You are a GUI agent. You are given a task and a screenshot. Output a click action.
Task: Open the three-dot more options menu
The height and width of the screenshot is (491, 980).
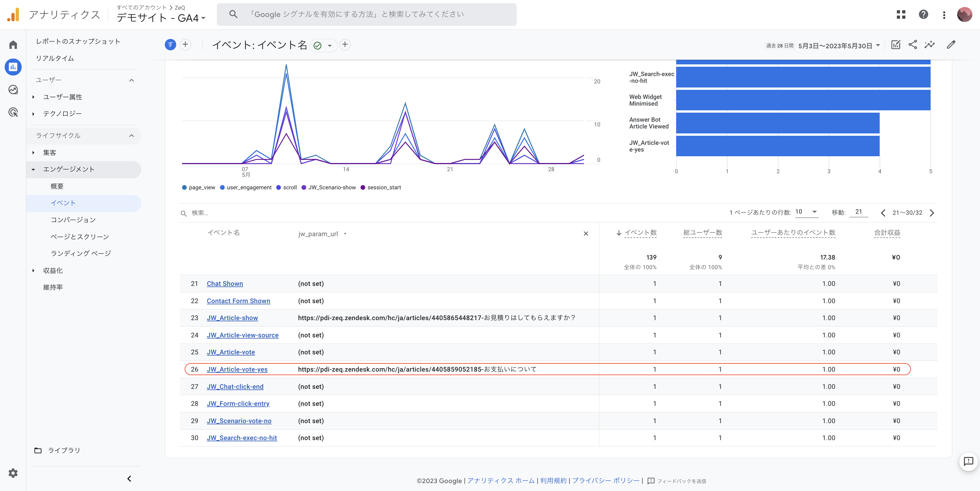click(x=944, y=15)
